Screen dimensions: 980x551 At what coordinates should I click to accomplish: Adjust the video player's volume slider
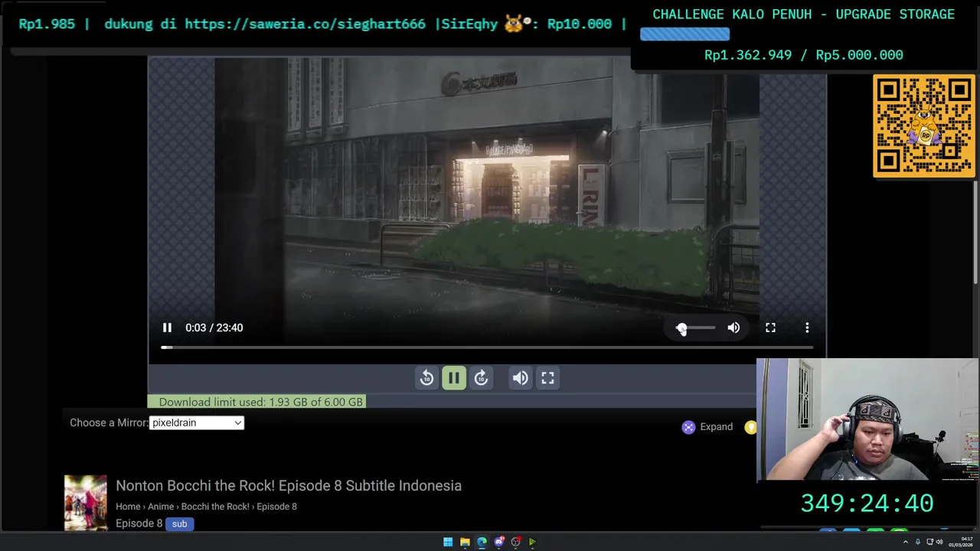pos(696,328)
